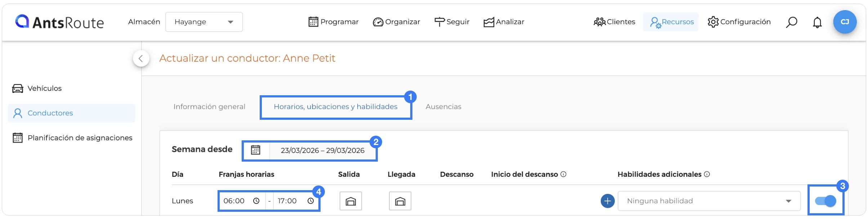
Task: Open Planificación de asignaciones
Action: pos(72,138)
